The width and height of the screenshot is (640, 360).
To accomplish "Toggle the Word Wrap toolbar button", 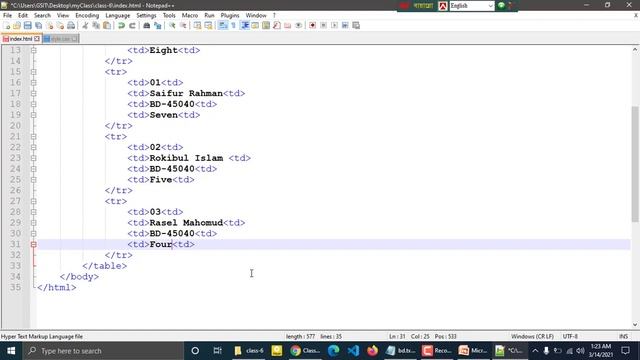I will [222, 25].
